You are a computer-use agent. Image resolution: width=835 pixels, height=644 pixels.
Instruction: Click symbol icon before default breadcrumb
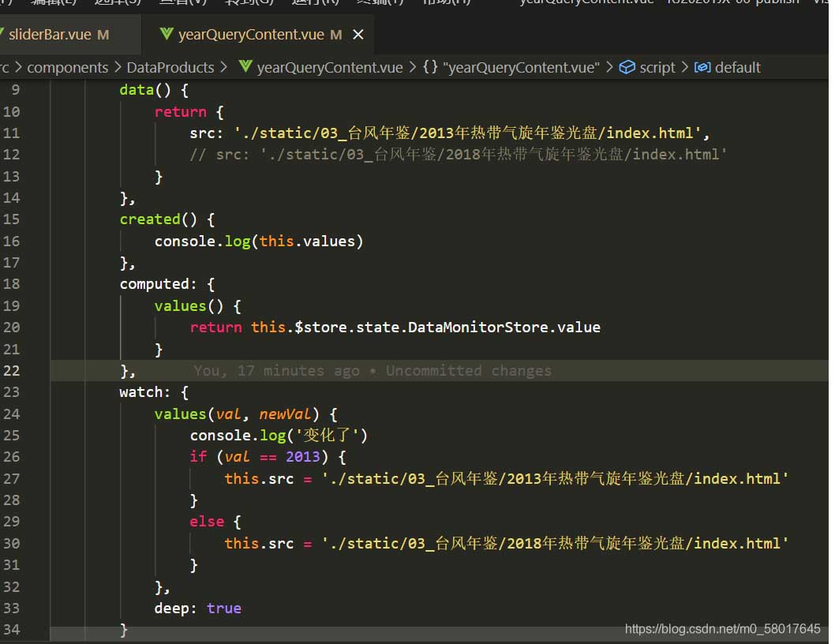tap(702, 68)
